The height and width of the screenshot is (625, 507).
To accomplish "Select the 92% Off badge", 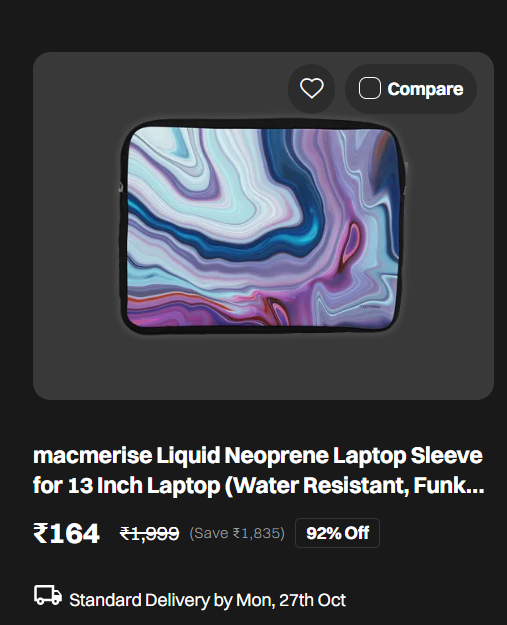I will click(337, 533).
